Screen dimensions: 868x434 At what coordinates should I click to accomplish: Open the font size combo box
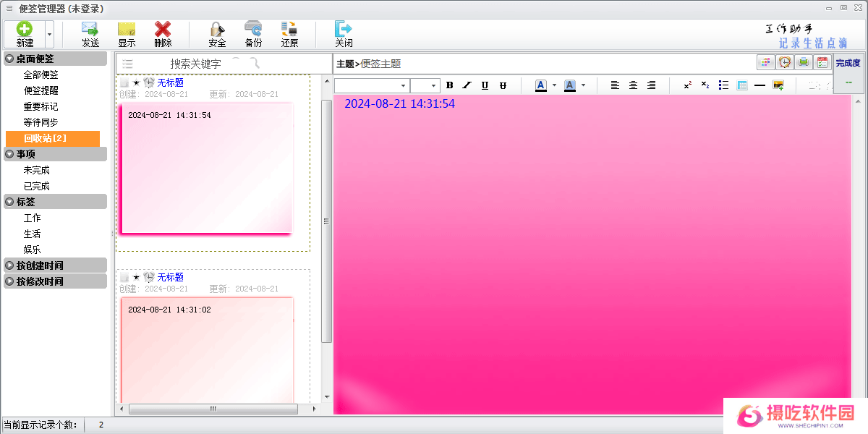[x=425, y=85]
